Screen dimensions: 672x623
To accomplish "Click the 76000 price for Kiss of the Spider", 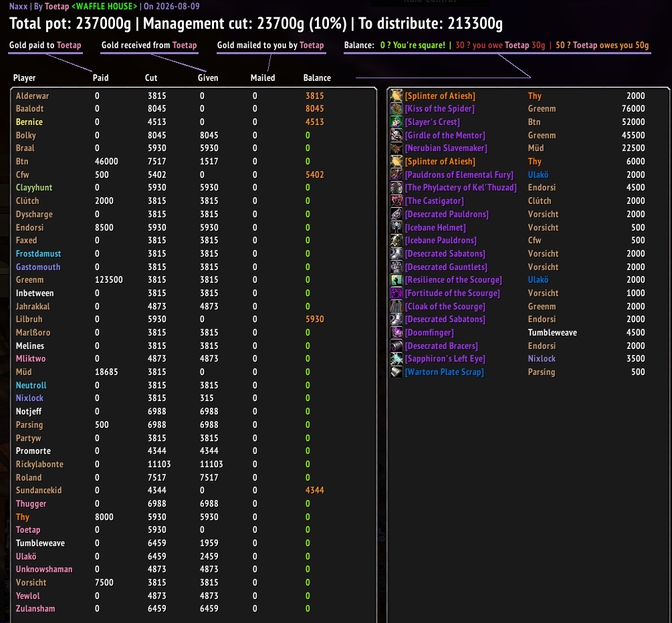I will 633,109.
